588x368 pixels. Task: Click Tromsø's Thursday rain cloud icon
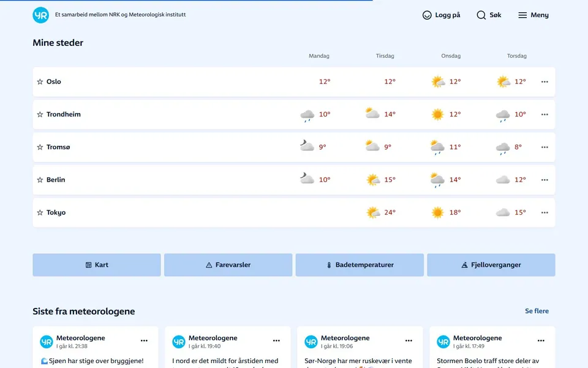pos(503,148)
